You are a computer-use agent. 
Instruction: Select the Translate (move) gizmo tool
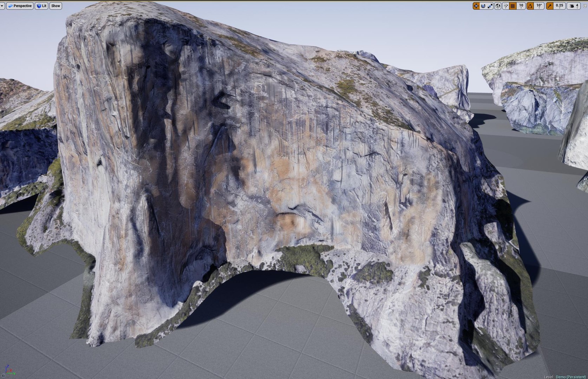click(x=476, y=6)
